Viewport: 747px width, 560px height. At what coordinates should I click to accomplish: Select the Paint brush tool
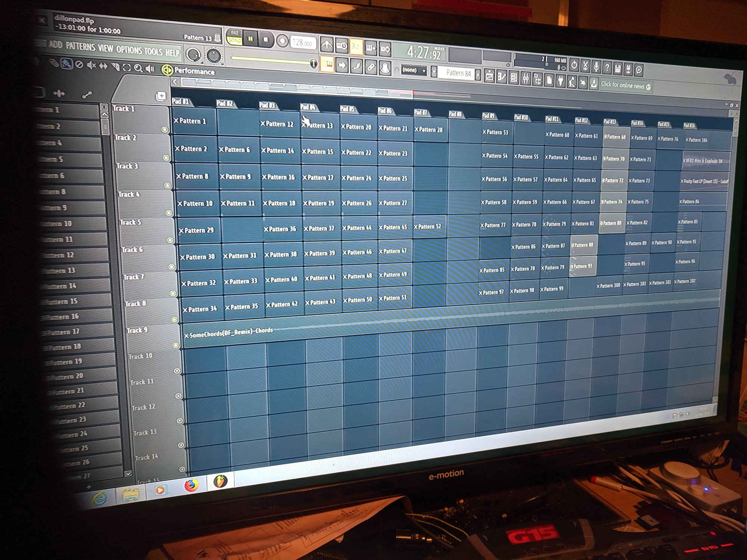pos(67,64)
